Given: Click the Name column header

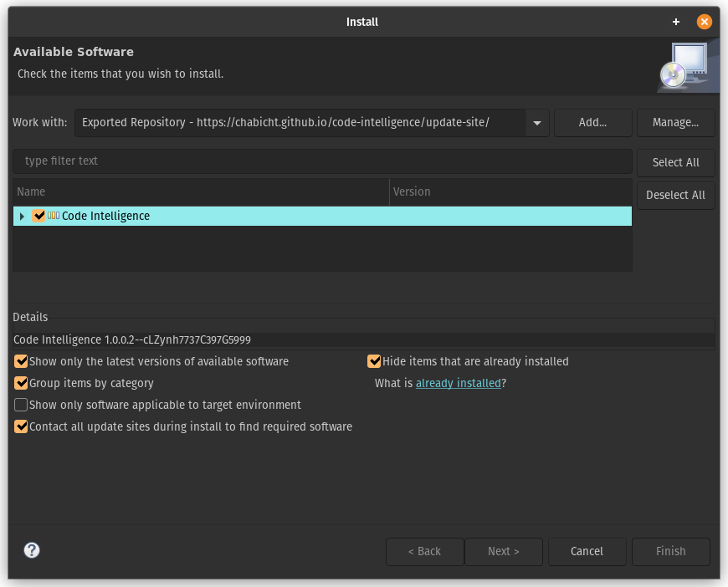Looking at the screenshot, I should pyautogui.click(x=201, y=191).
